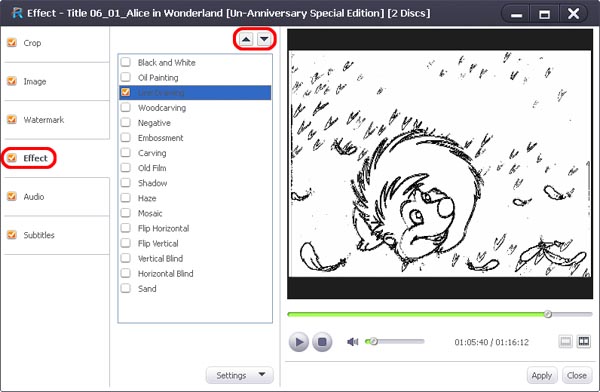Open the Settings dropdown
600x392 pixels.
240,375
